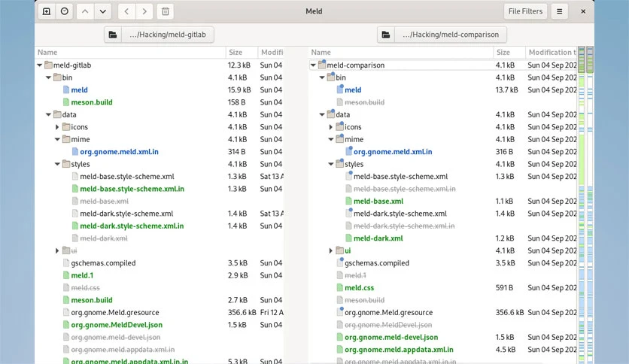Collapse the meld-gitlab root folder
629x364 pixels.
[x=39, y=65]
